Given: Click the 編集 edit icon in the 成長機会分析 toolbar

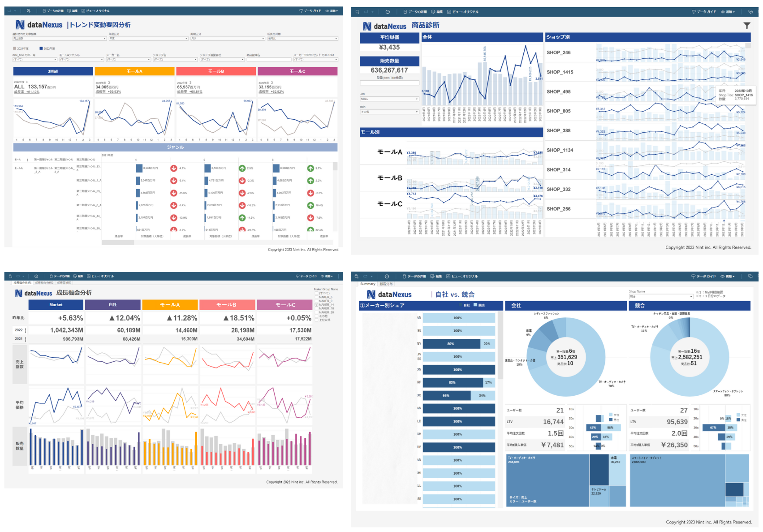Looking at the screenshot, I should (x=75, y=276).
